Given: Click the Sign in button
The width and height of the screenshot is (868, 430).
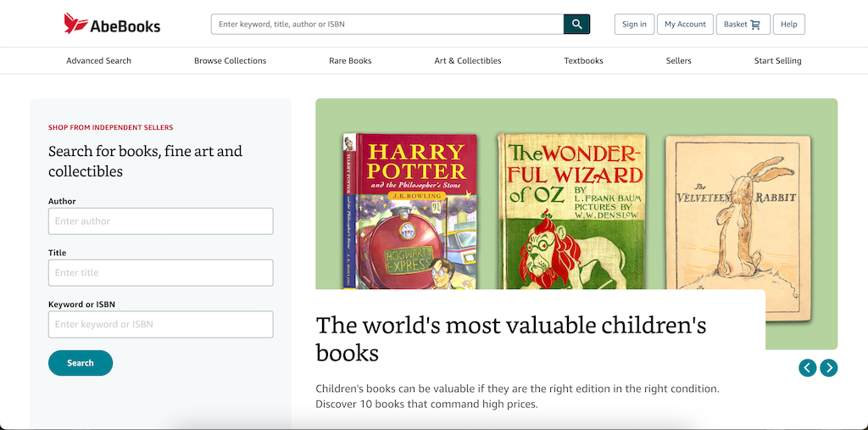Looking at the screenshot, I should [634, 25].
